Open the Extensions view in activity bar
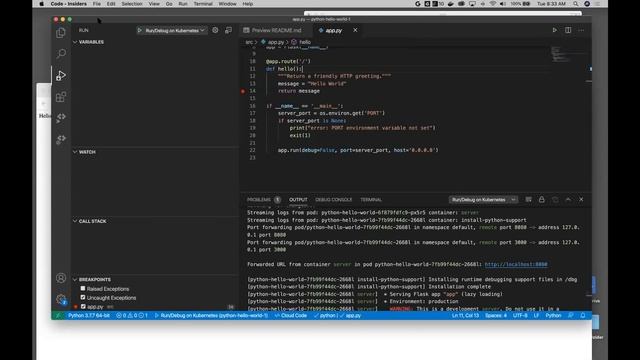 (61, 97)
